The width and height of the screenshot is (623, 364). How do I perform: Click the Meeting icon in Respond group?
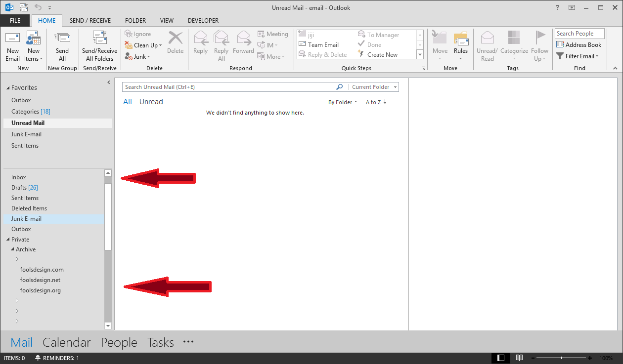click(273, 34)
